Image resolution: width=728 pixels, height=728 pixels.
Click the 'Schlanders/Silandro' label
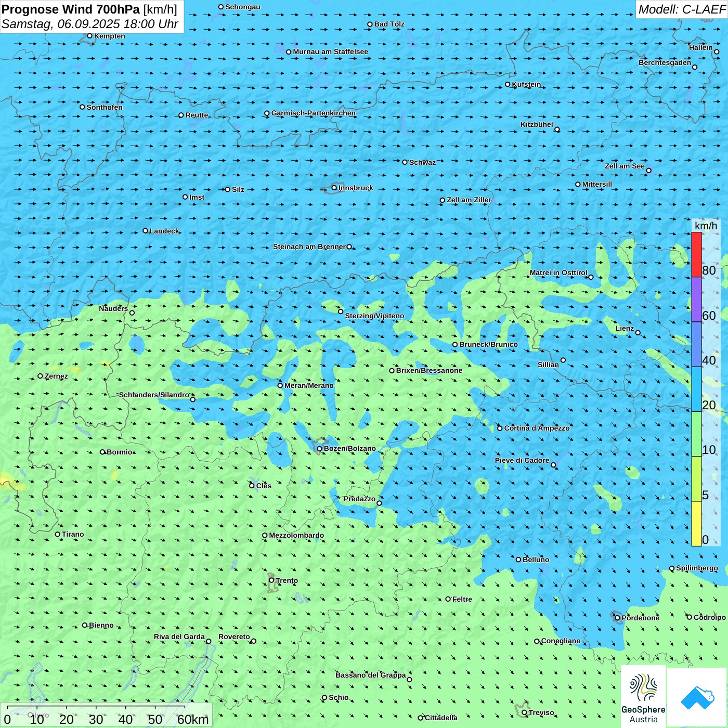click(x=154, y=395)
